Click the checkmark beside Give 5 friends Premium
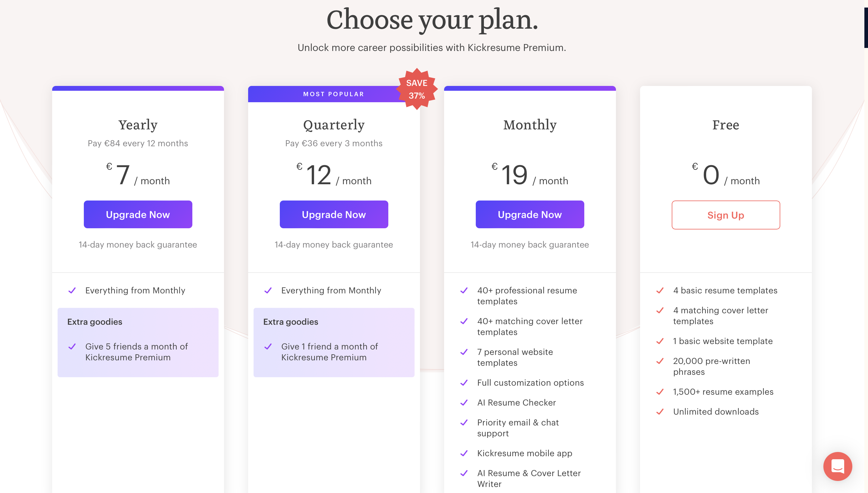Screen dimensions: 868x493 72,347
